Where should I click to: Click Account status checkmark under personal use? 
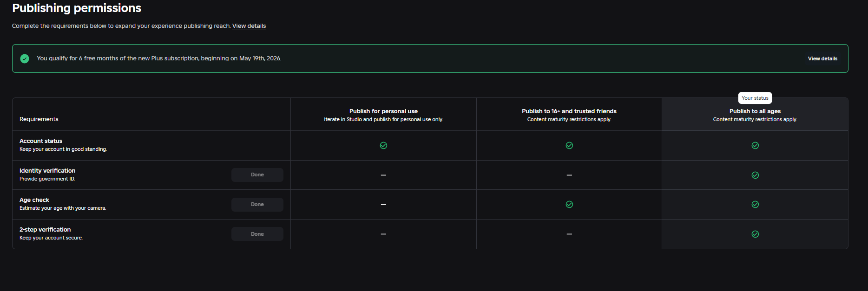tap(383, 145)
